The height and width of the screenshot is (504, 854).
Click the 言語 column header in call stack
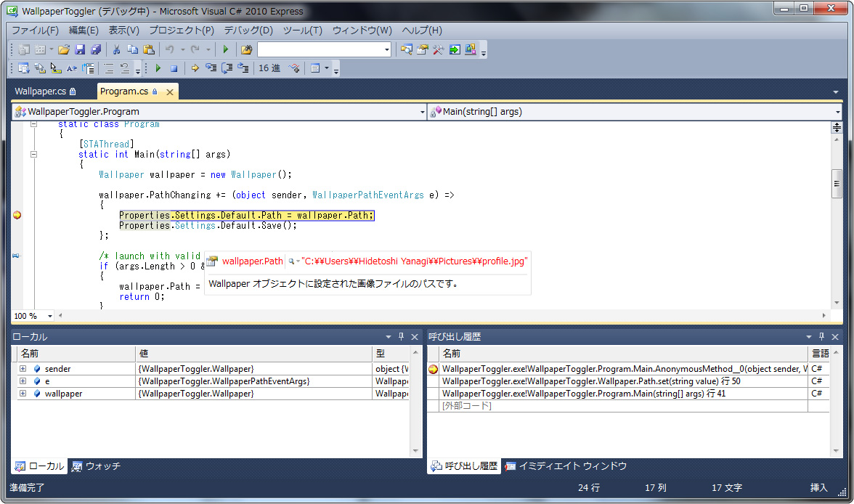821,354
